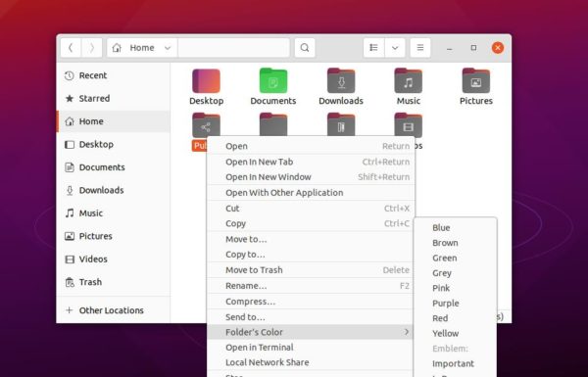
Task: Pick Green folder color
Action: [456, 258]
